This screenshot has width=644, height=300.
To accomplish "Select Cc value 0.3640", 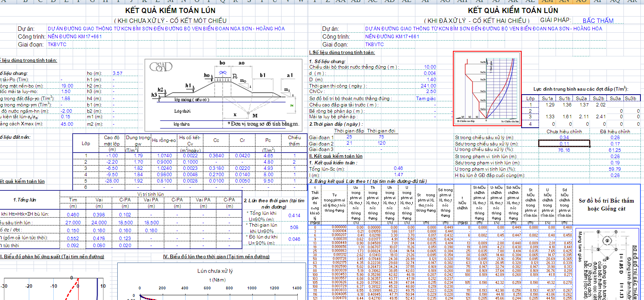I will [216, 156].
